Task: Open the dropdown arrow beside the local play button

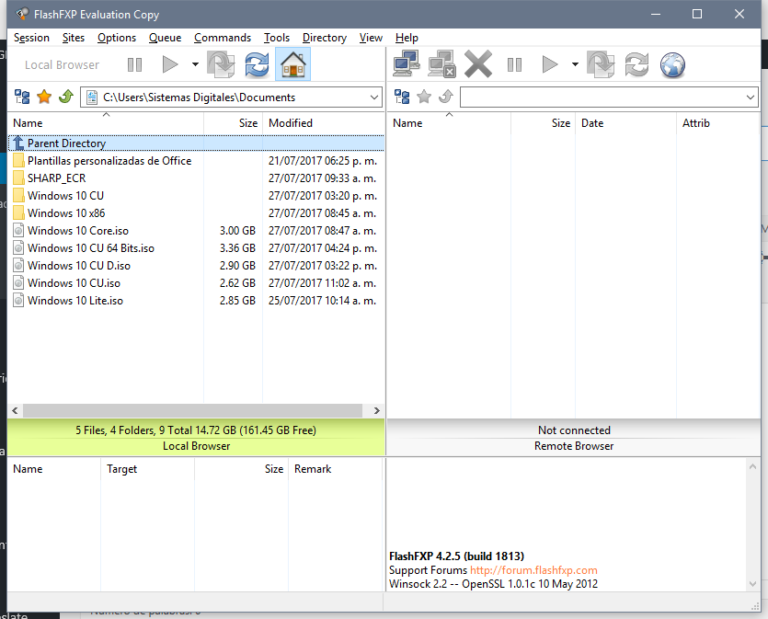Action: point(195,65)
